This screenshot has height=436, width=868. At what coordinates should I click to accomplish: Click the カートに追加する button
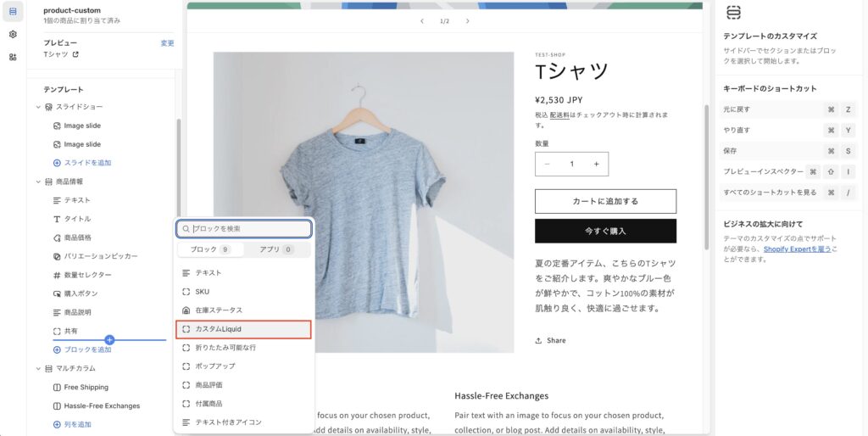(x=605, y=201)
